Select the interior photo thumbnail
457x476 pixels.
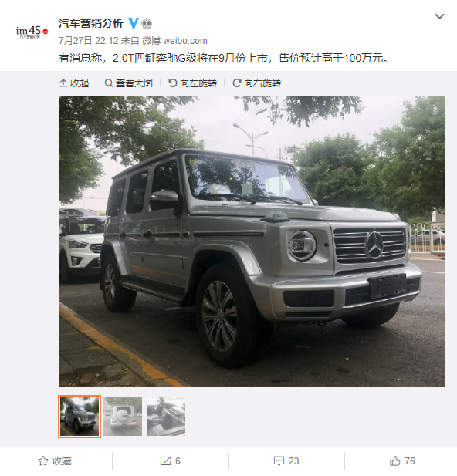[x=166, y=417]
